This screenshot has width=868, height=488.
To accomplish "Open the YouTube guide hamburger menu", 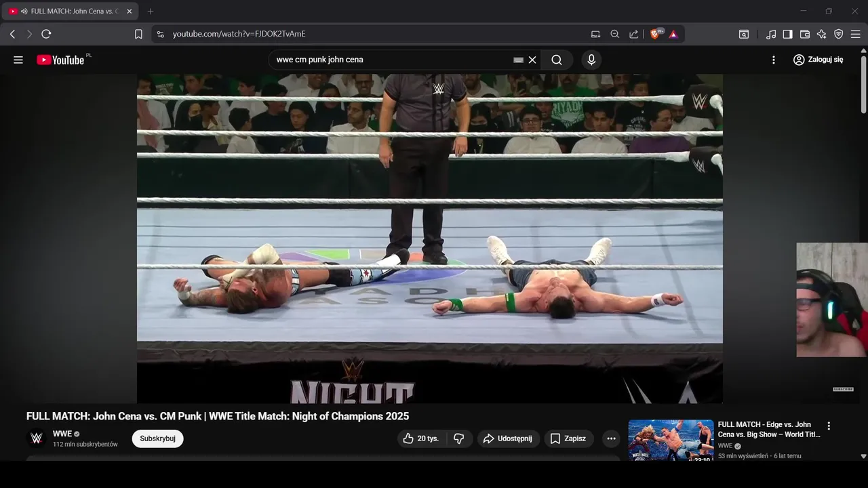I will [18, 60].
